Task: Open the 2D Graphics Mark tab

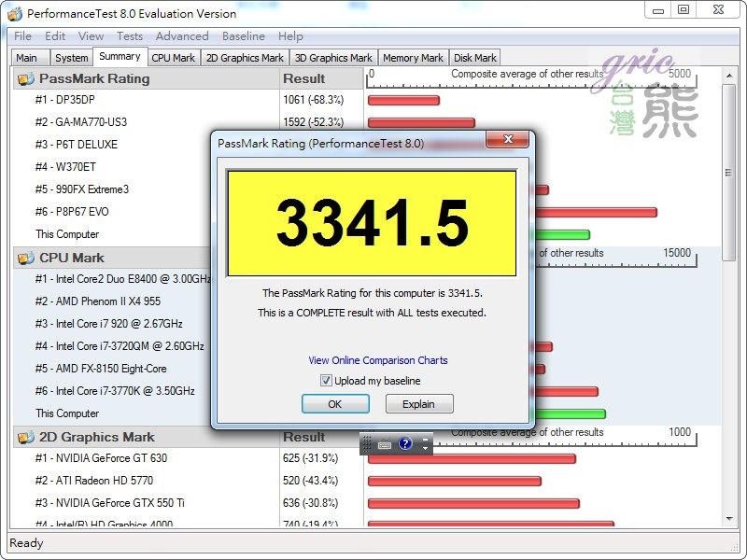Action: [x=245, y=58]
